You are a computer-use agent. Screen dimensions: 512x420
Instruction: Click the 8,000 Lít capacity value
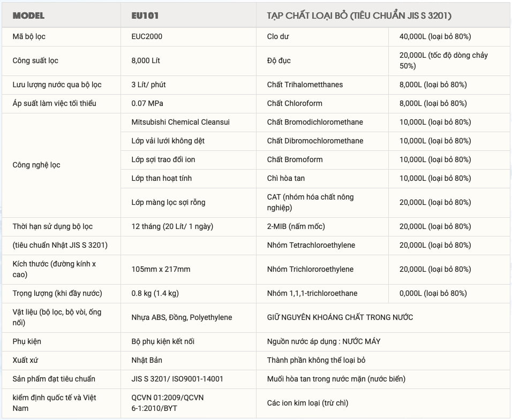pos(146,60)
